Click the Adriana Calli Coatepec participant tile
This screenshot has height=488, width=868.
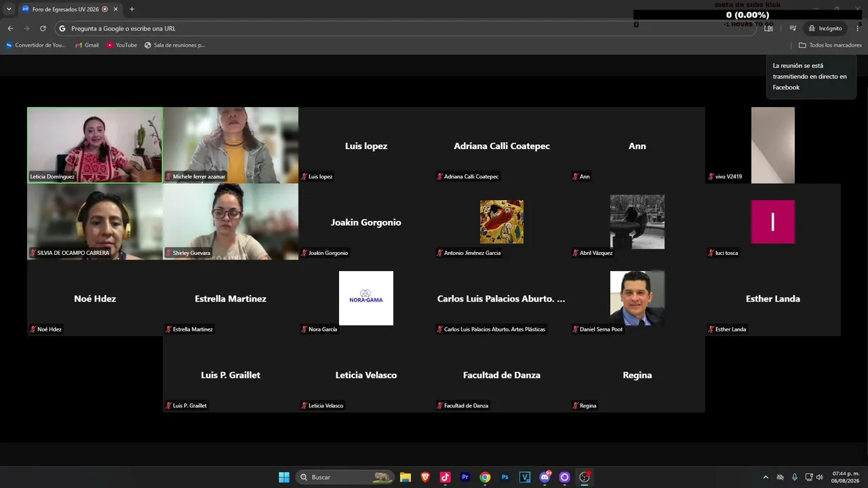pos(502,145)
